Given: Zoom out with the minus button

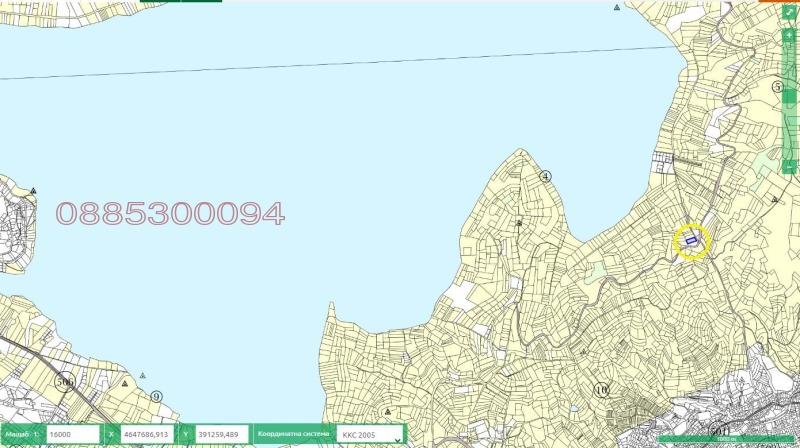Looking at the screenshot, I should pos(789,166).
